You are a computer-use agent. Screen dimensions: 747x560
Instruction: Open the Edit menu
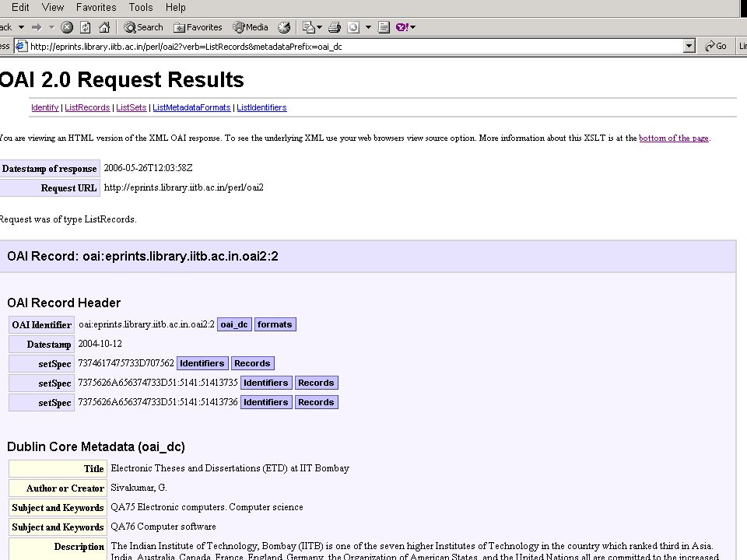pyautogui.click(x=20, y=7)
